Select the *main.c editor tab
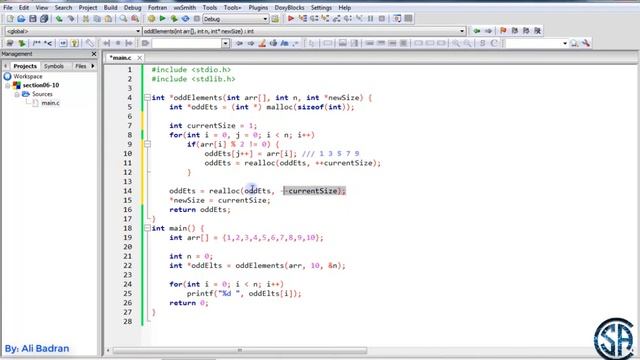 [x=120, y=58]
